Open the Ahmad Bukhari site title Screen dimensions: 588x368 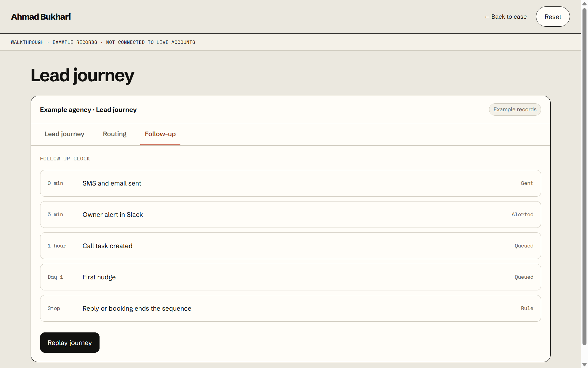(x=41, y=17)
